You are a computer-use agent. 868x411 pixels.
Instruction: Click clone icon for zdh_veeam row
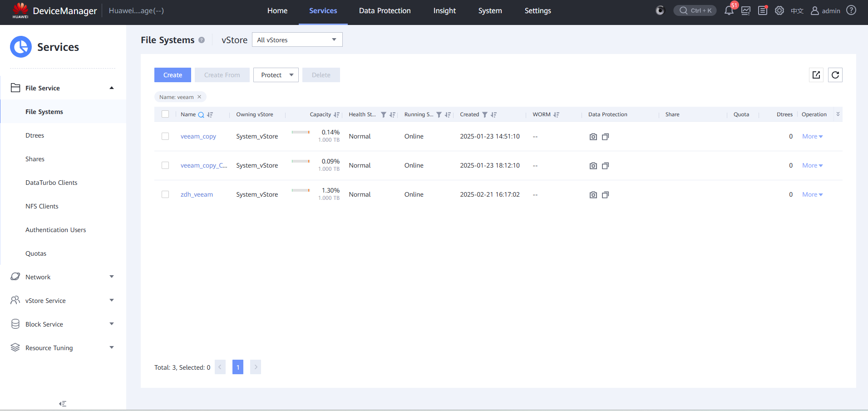tap(605, 195)
